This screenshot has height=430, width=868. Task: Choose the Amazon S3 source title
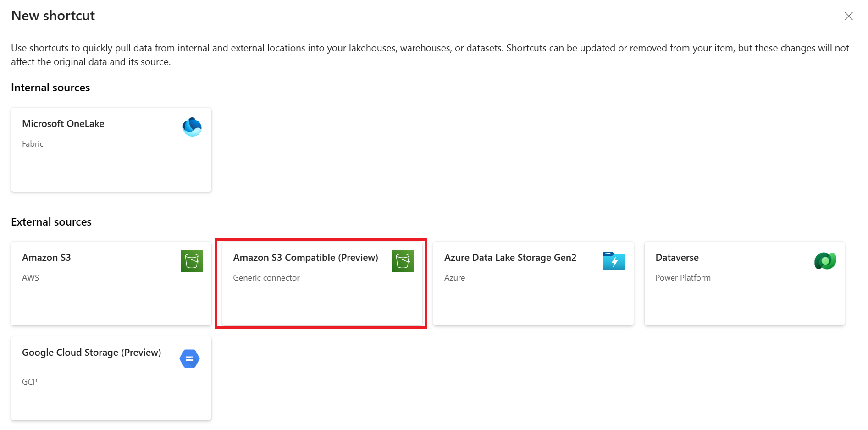[x=46, y=258]
